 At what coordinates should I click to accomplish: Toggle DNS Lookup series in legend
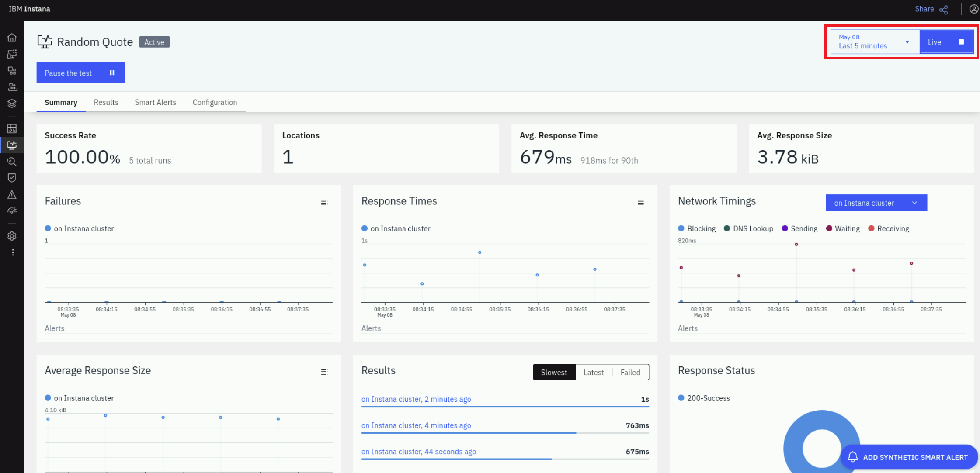click(748, 228)
